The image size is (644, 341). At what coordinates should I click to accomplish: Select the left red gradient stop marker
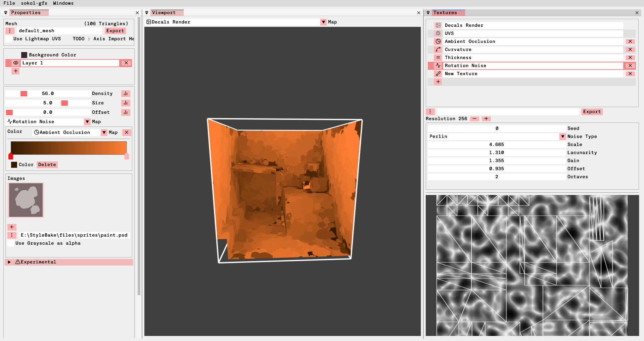[x=11, y=156]
